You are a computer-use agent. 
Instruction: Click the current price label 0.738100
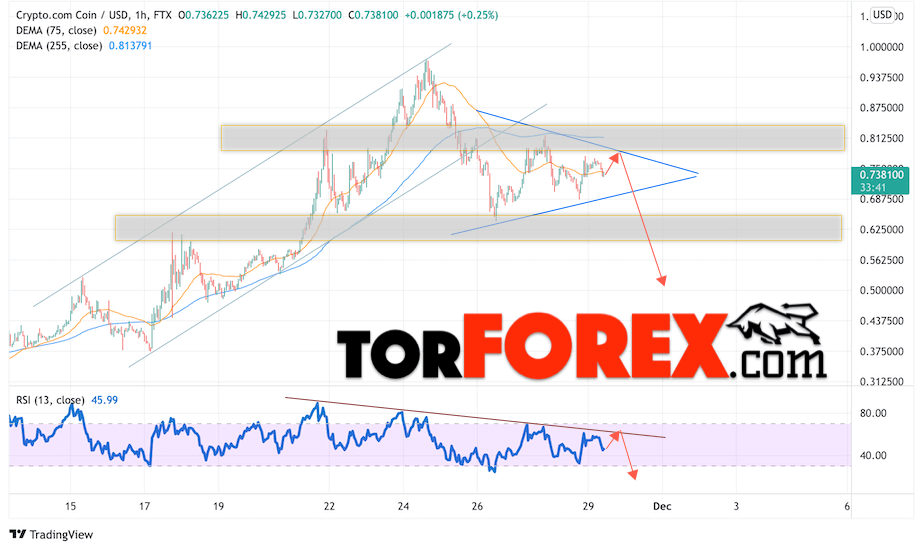click(x=881, y=175)
